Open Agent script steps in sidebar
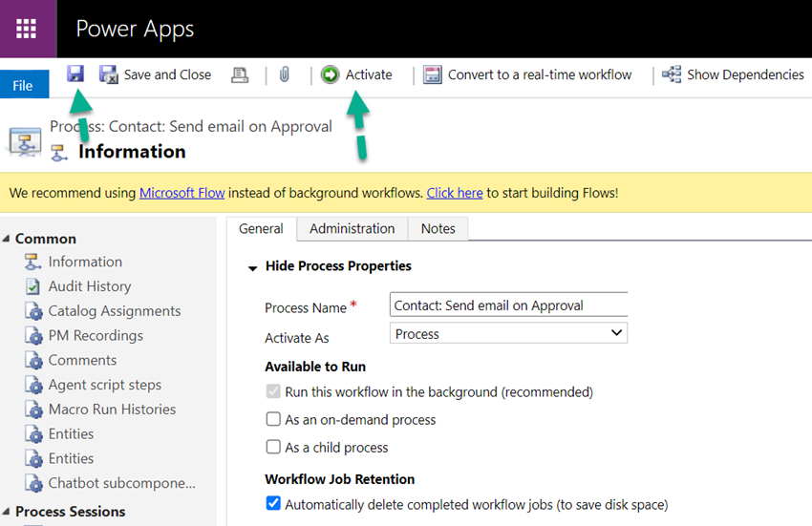 pos(105,385)
